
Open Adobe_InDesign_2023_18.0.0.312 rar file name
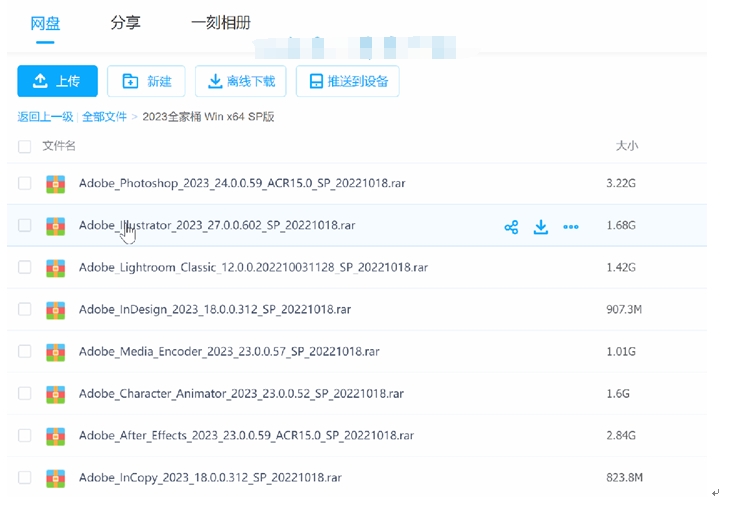pyautogui.click(x=215, y=309)
